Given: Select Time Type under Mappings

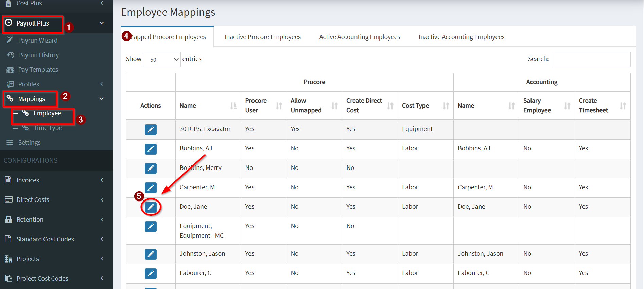Looking at the screenshot, I should coord(48,128).
